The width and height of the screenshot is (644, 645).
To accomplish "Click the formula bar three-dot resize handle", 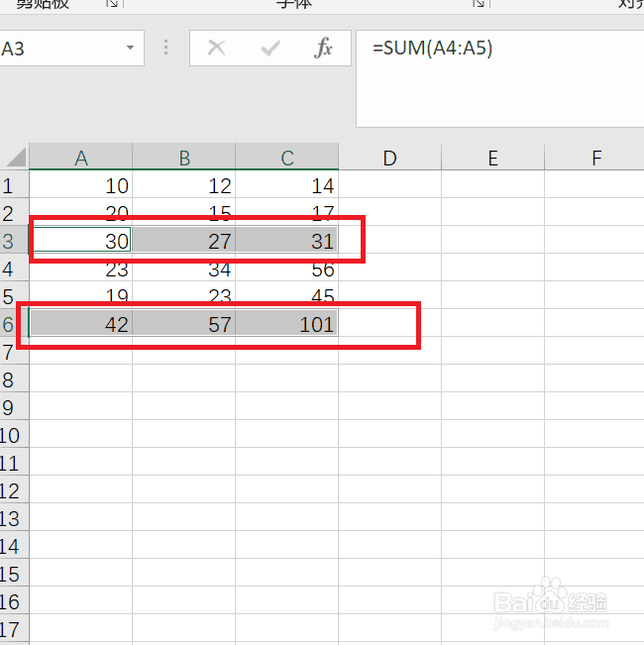I will click(x=166, y=48).
